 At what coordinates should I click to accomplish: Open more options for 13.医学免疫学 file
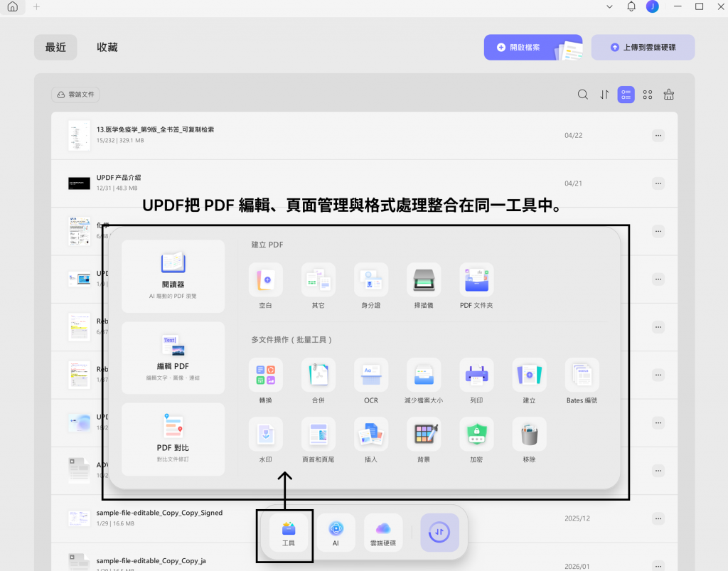click(658, 136)
